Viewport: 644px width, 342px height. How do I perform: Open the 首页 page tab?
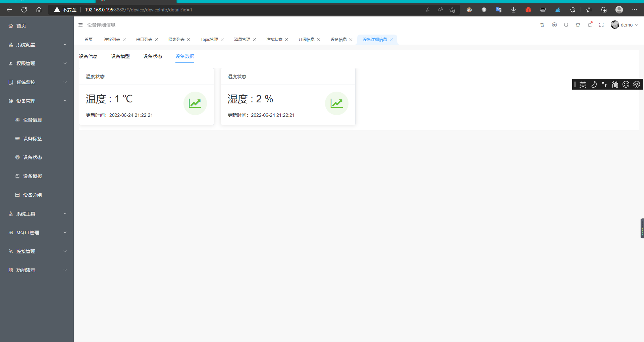pos(89,40)
